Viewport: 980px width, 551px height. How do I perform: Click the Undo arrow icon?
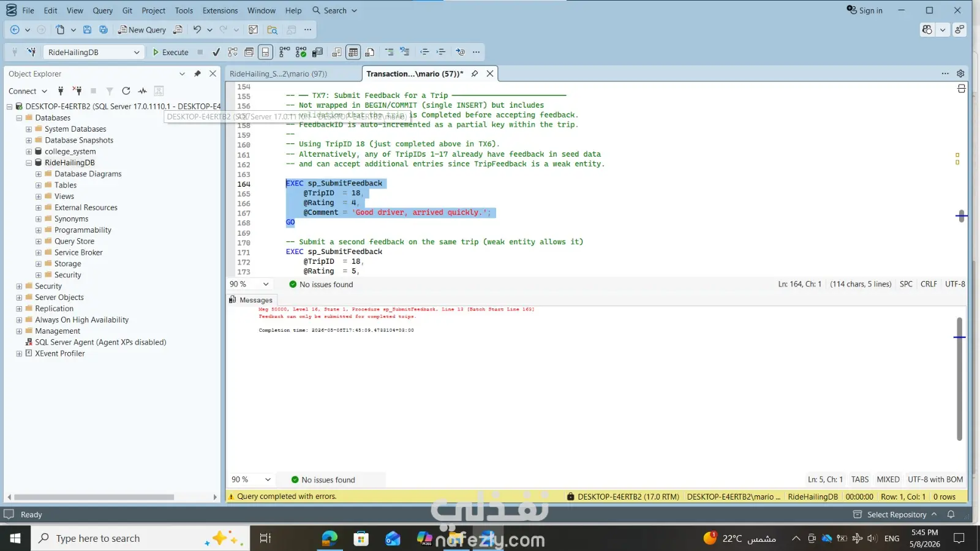point(197,29)
